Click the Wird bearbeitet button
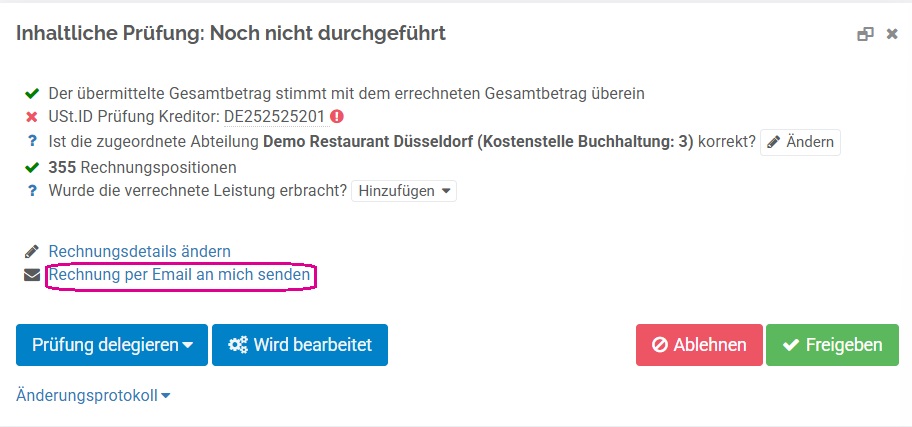This screenshot has height=427, width=912. click(300, 345)
